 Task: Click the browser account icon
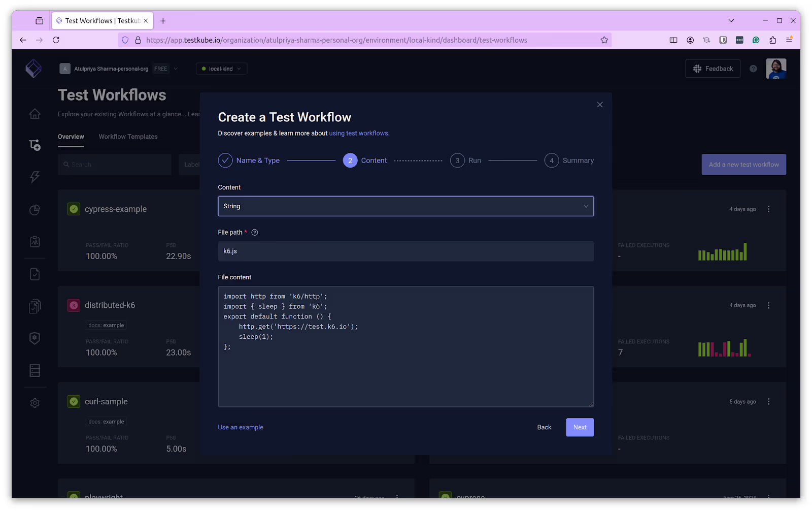coord(690,40)
